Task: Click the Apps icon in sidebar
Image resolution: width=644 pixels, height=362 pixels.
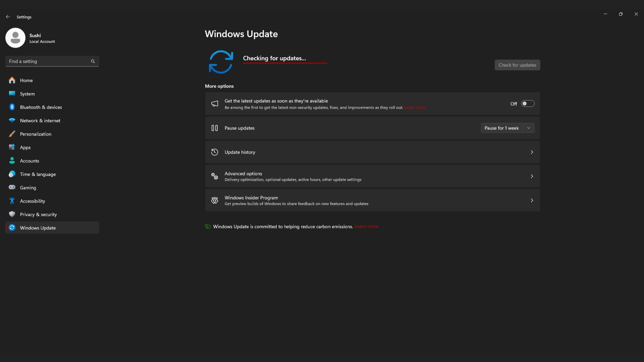Action: click(12, 147)
